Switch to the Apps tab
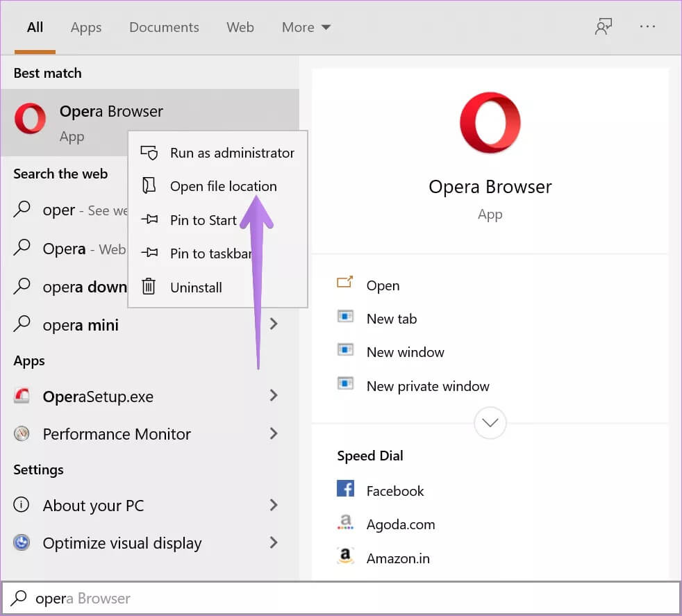Screen dimensions: 682x616 (x=86, y=28)
